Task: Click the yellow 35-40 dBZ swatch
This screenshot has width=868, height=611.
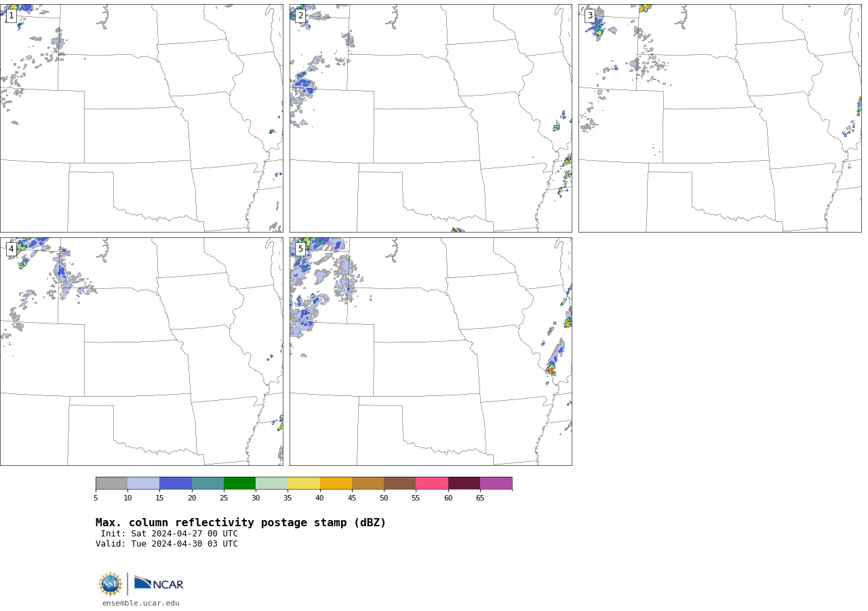Action: pos(304,483)
